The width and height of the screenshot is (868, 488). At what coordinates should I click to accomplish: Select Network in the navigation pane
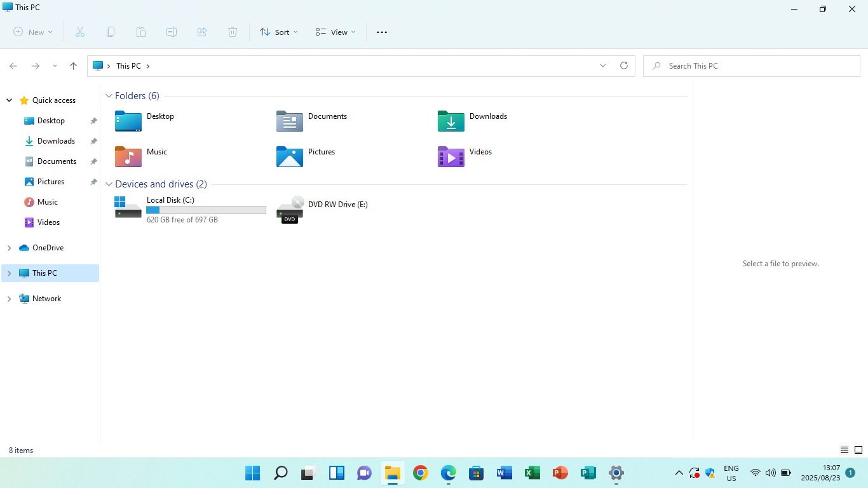47,299
